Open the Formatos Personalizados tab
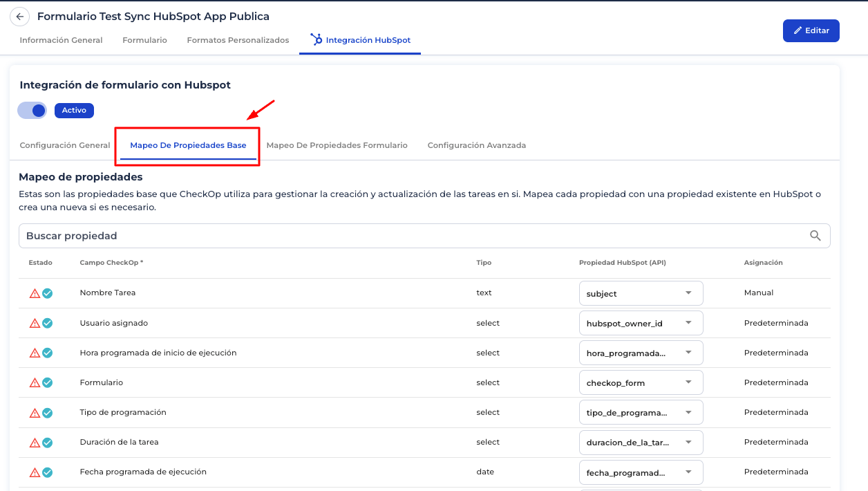Screen dimensions: 868x491 (x=238, y=40)
